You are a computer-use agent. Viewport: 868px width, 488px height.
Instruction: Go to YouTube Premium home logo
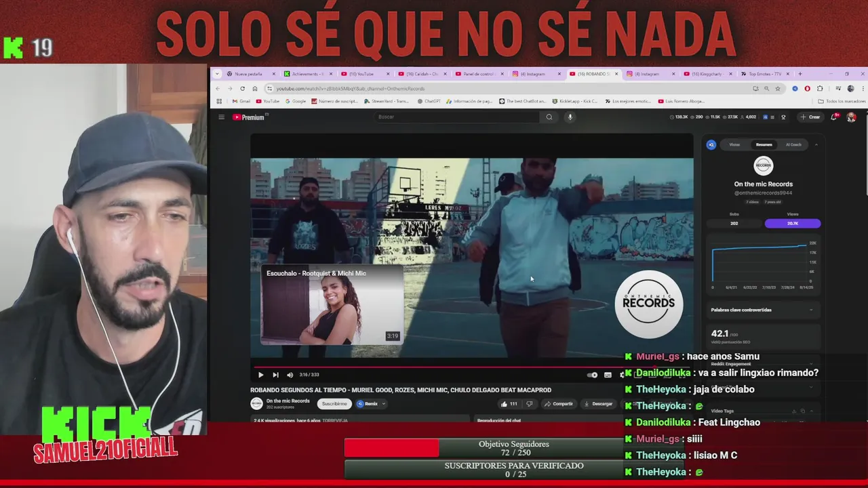pyautogui.click(x=248, y=117)
